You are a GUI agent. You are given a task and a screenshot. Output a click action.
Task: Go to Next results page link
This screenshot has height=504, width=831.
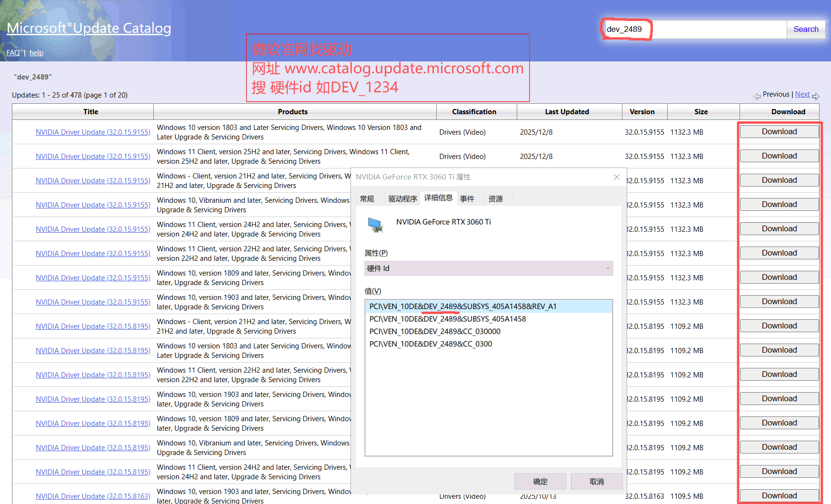coord(802,94)
